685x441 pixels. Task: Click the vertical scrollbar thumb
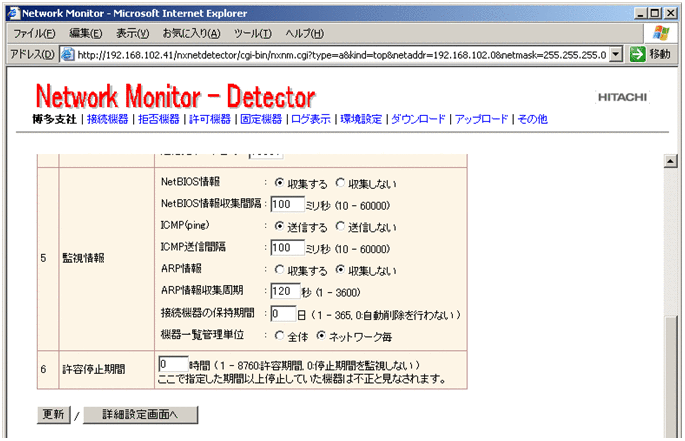[671, 376]
